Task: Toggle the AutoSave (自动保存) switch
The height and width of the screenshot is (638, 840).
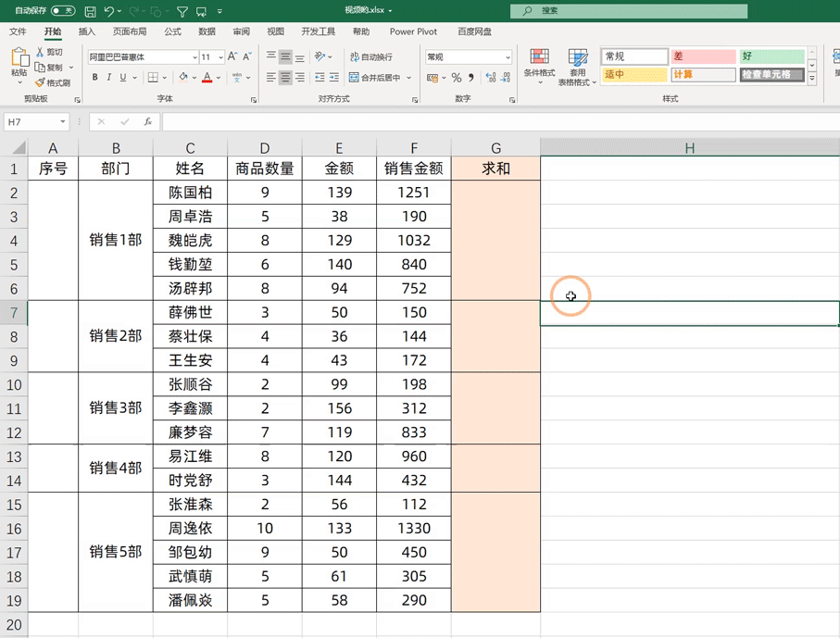Action: tap(63, 11)
